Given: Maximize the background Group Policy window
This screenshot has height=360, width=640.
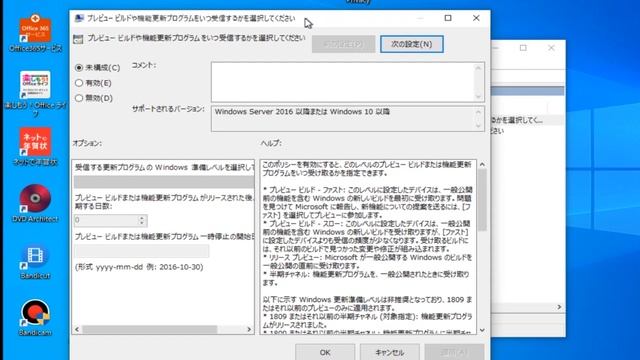Looking at the screenshot, I should click(523, 48).
